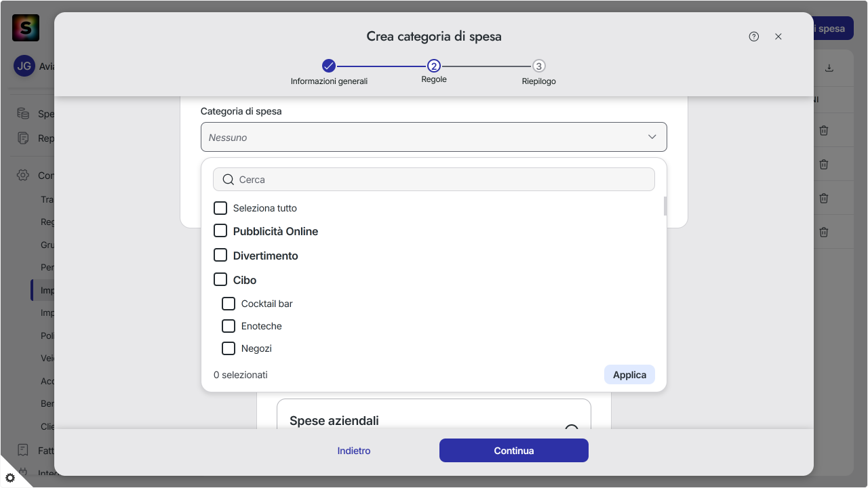868x488 pixels.
Task: Collapse the Categoria di spesa dropdown arrow
Action: tap(652, 137)
